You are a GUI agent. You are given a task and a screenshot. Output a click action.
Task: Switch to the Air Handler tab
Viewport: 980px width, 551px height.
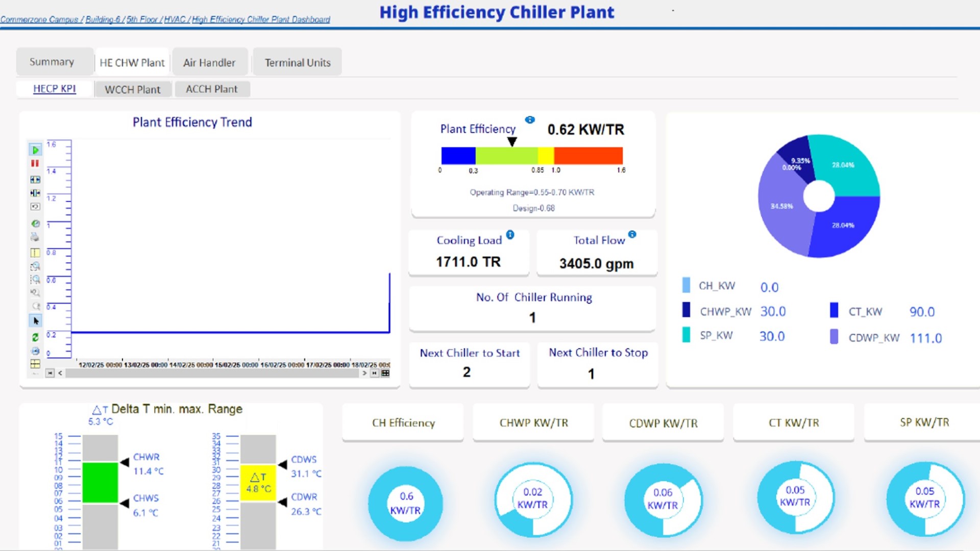click(x=209, y=63)
